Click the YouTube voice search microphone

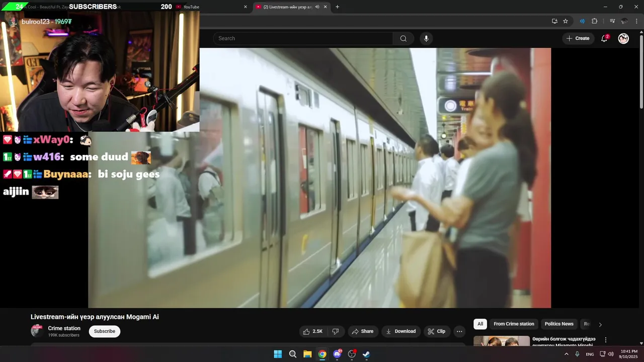426,38
